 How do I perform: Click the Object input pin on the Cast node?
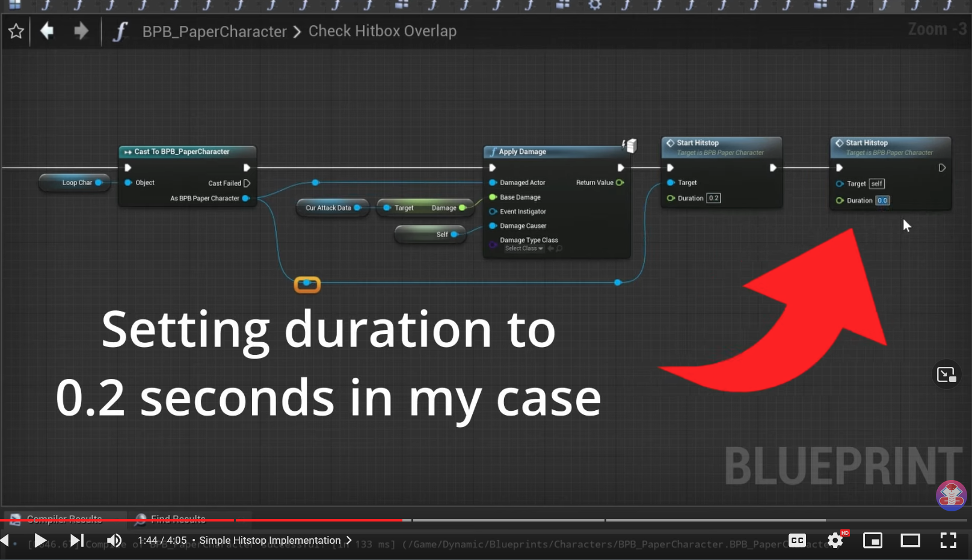[x=128, y=182]
